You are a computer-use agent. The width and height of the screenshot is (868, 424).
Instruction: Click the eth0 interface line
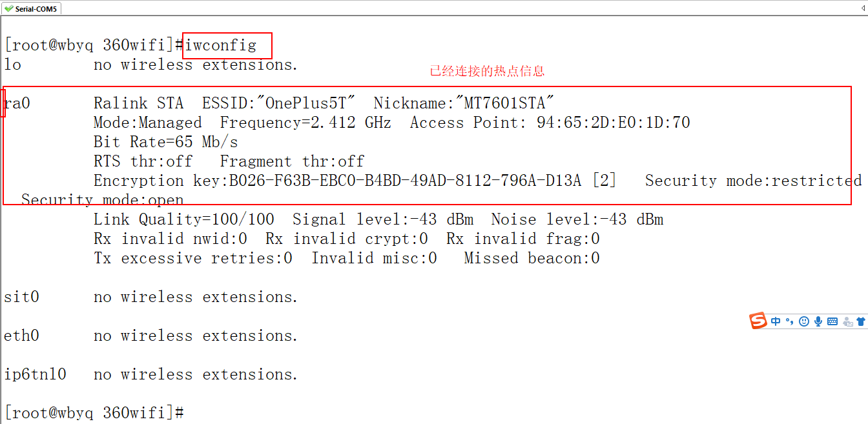coord(21,336)
